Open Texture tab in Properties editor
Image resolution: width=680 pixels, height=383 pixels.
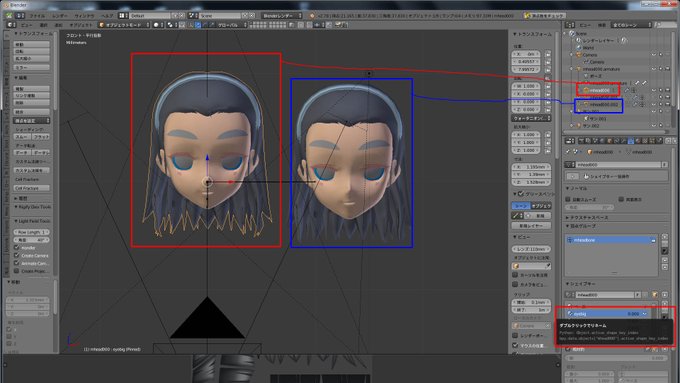pyautogui.click(x=645, y=141)
